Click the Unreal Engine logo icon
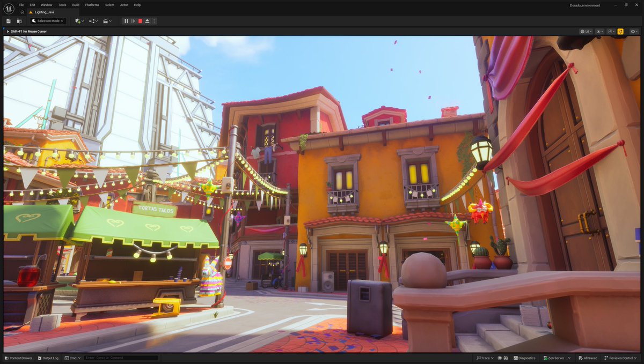Screen dimensions: 644x364 8,8
